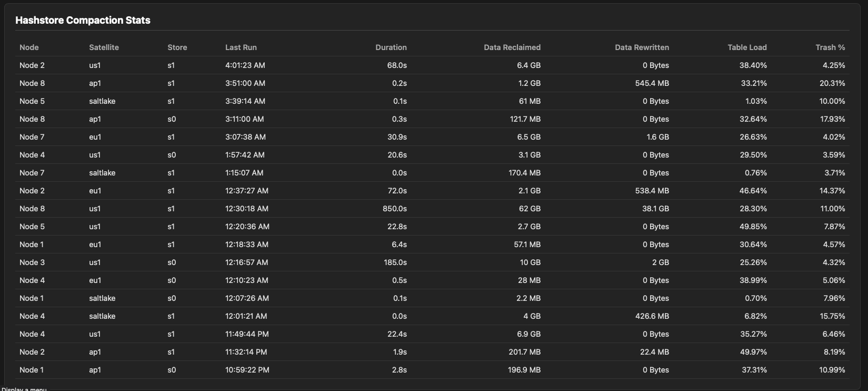This screenshot has height=391, width=868.
Task: Sort rows by Duration header
Action: pyautogui.click(x=391, y=47)
